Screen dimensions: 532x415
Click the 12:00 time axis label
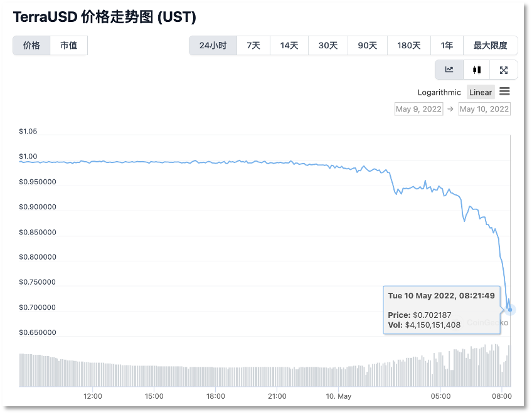93,396
